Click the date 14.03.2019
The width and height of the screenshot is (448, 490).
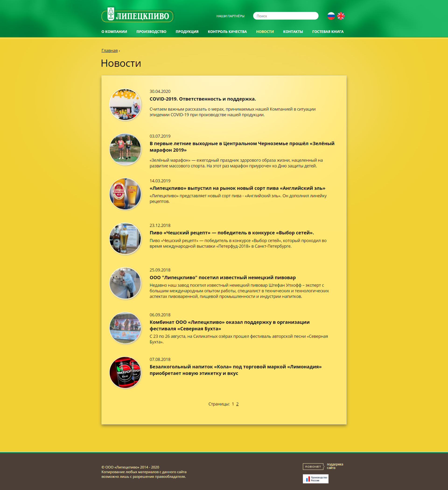tap(160, 181)
